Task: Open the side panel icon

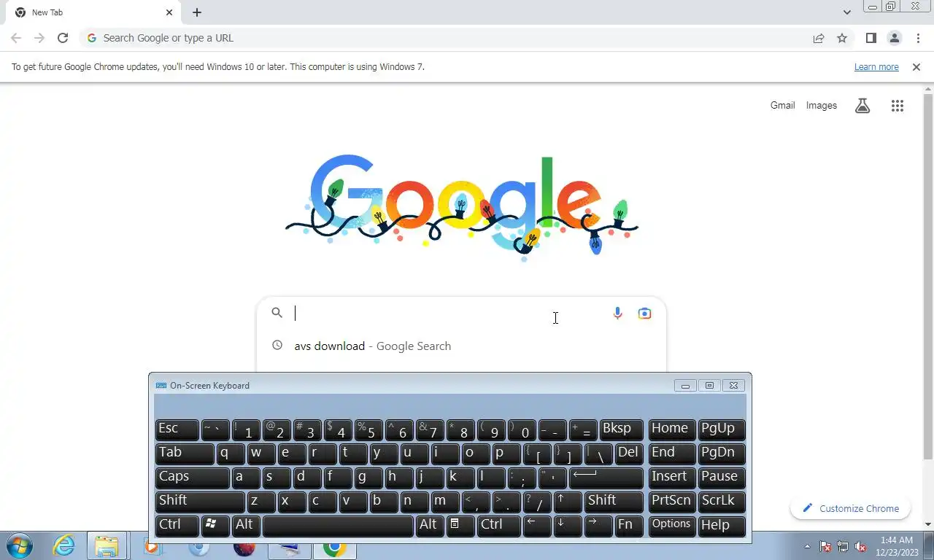Action: pyautogui.click(x=871, y=38)
